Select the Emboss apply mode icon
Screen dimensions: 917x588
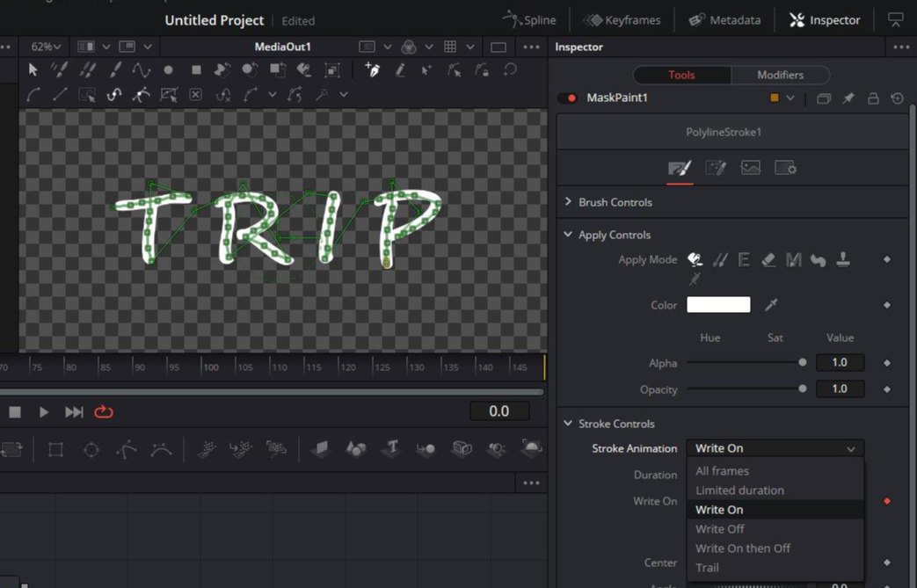[744, 259]
